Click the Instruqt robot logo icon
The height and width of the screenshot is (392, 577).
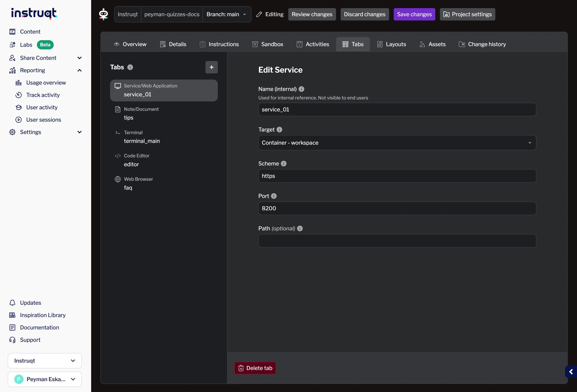(x=103, y=14)
